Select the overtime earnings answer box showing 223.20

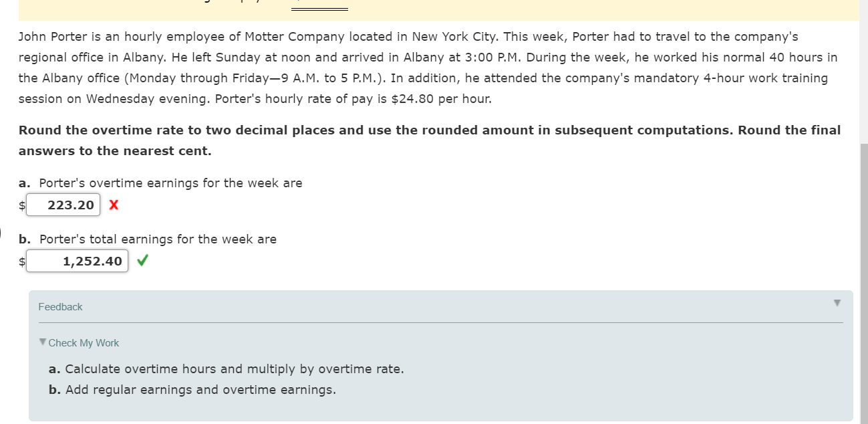click(63, 205)
